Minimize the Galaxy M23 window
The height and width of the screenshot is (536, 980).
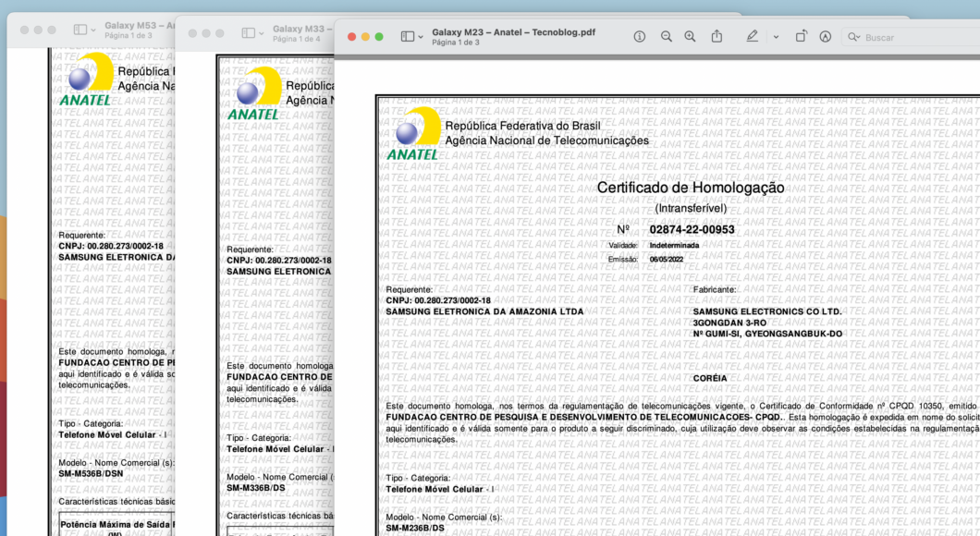[365, 37]
